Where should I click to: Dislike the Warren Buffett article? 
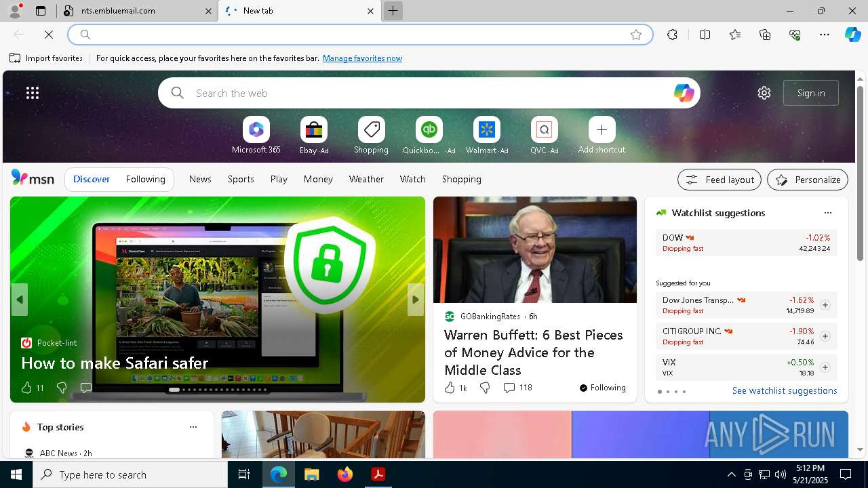pos(485,388)
